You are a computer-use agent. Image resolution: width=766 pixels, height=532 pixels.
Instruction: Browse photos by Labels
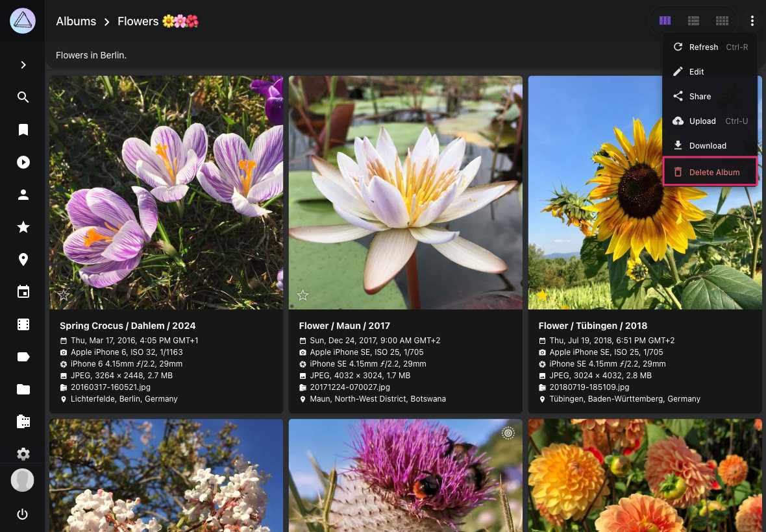[x=23, y=357]
